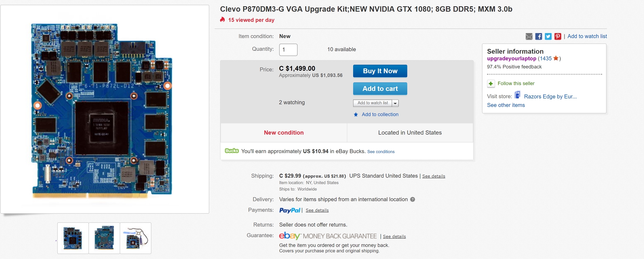Open eBay Bucks See conditions link
The image size is (644, 259).
tap(380, 152)
